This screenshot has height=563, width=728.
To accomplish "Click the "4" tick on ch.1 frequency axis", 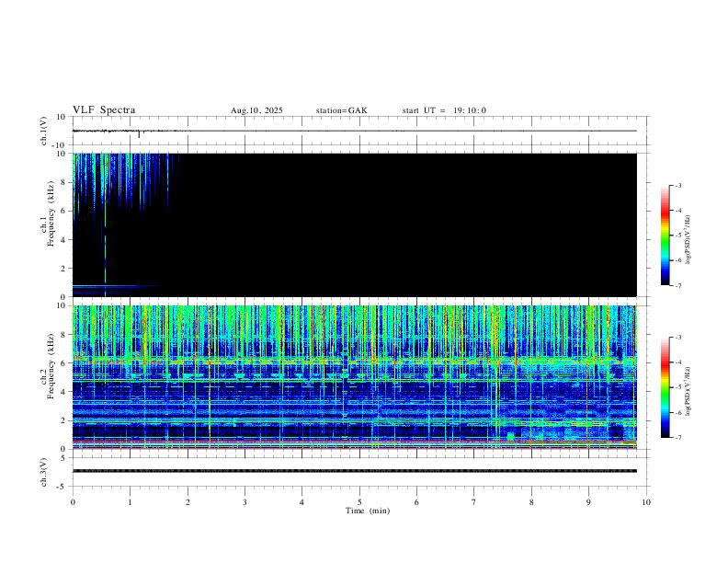I will coord(64,240).
